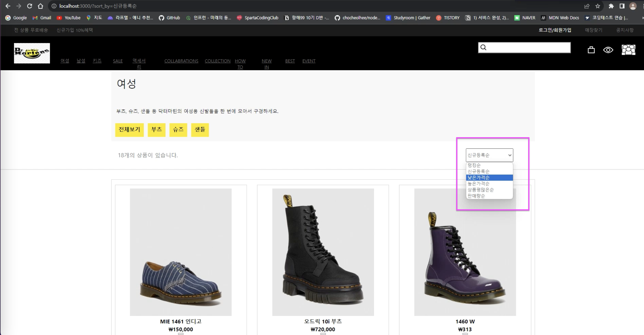The width and height of the screenshot is (644, 335).
Task: Open the SpartaCodingClub bookmark
Action: (258, 18)
